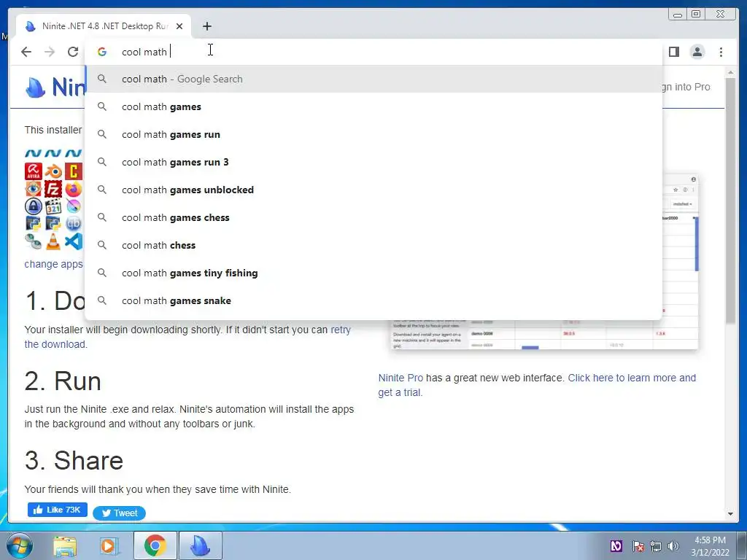Viewport: 747px width, 560px height.
Task: Click the Blender icon in installer list
Action: tap(53, 171)
